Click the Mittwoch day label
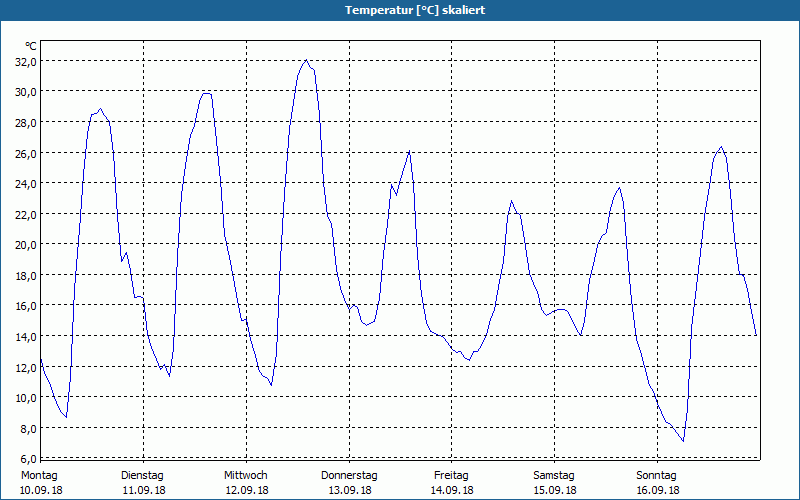Screen dimensions: 800x500 tap(245, 476)
